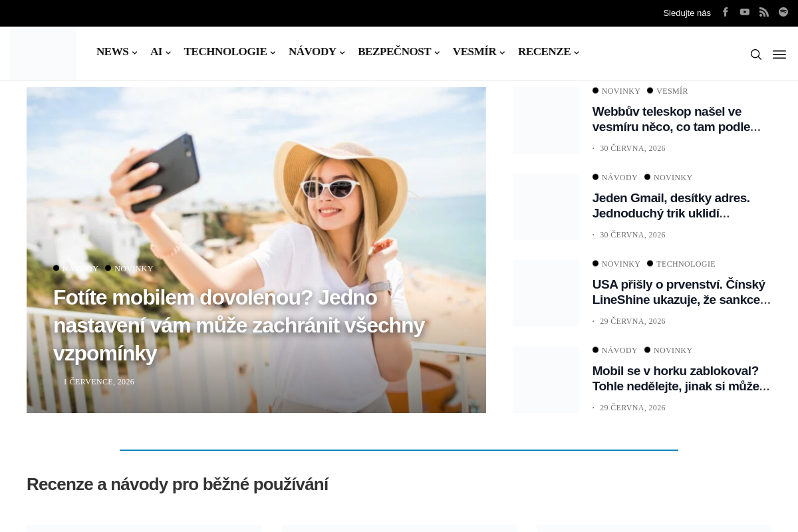Screen dimensions: 798x532
Task: Expand the chevron next to AI
Action: pyautogui.click(x=168, y=53)
